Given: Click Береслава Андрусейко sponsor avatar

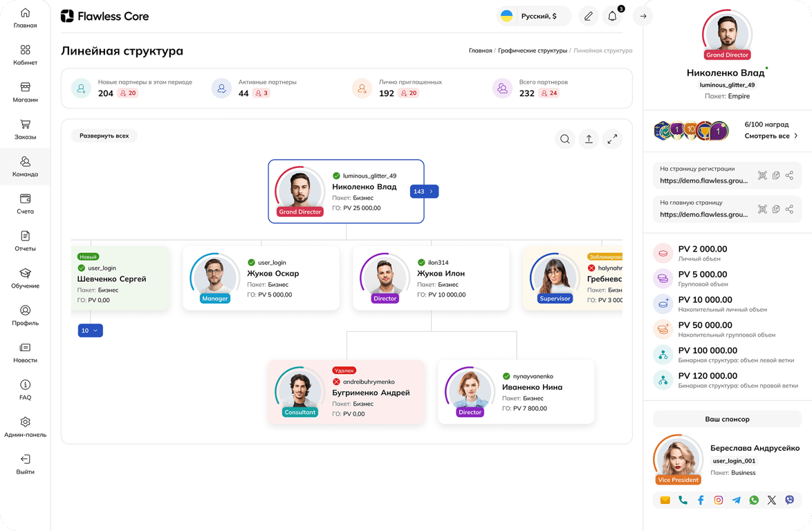Looking at the screenshot, I should (678, 458).
